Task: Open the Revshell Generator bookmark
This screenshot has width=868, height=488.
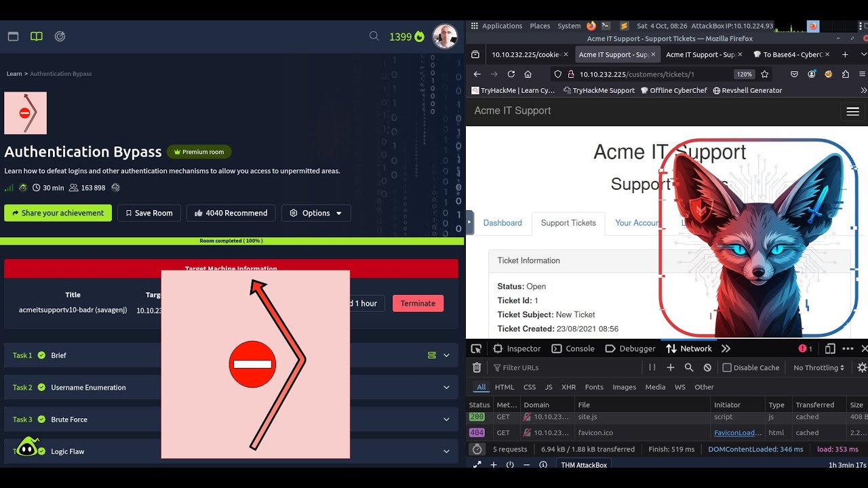Action: point(747,90)
